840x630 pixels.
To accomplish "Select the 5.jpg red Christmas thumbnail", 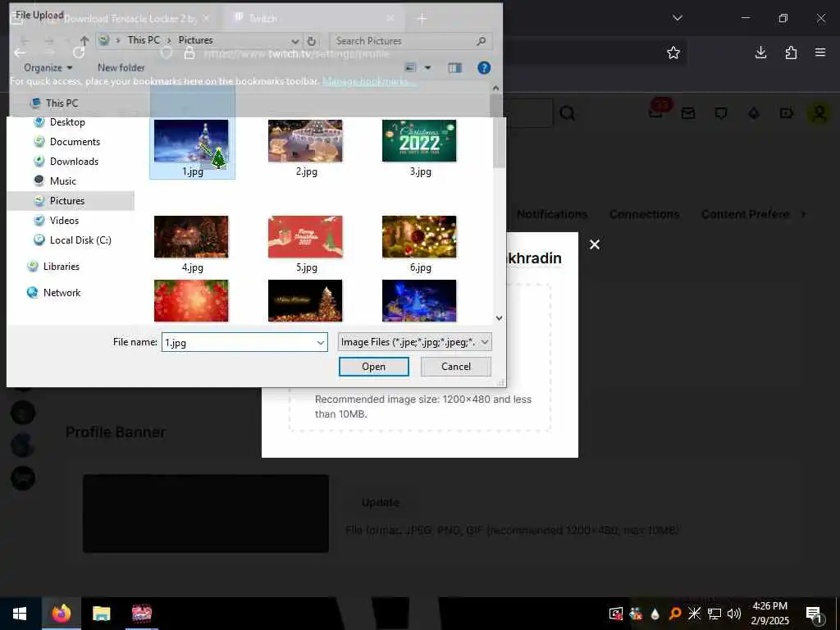I will coord(305,237).
